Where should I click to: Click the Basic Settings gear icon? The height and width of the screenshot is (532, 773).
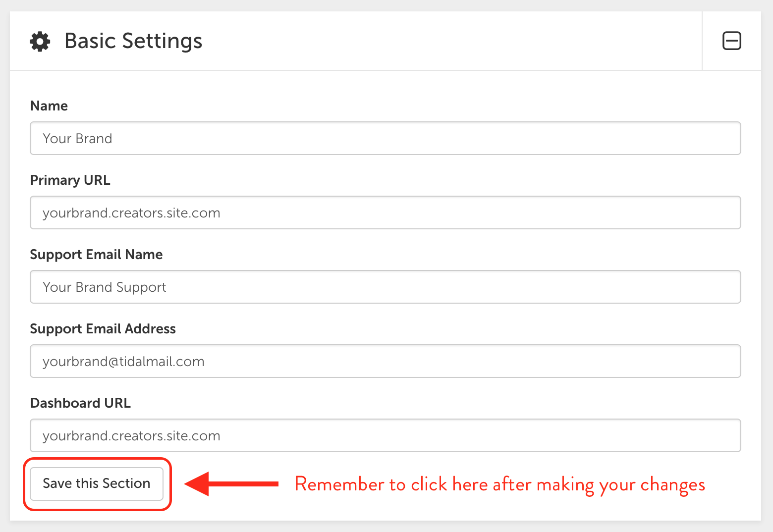coord(40,41)
